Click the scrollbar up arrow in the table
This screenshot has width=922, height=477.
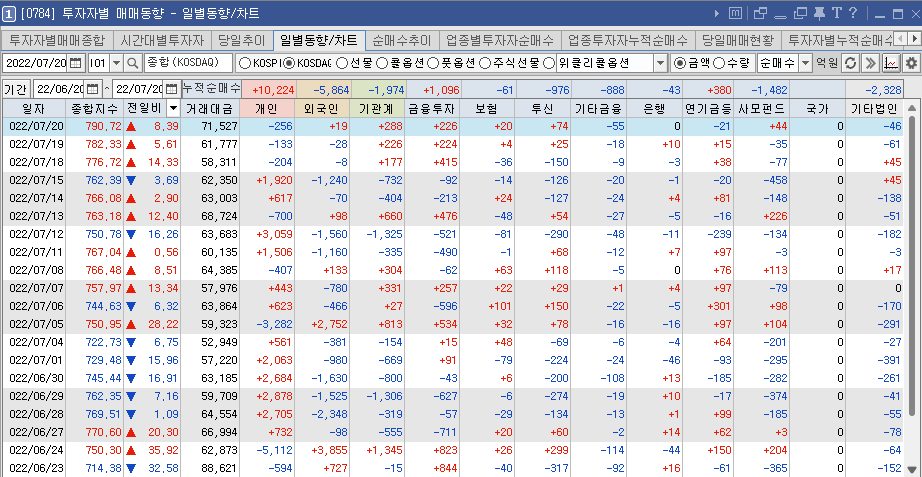pyautogui.click(x=911, y=108)
